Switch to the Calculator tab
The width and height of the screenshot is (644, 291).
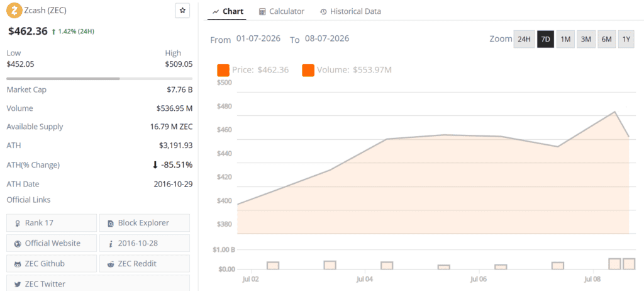[x=282, y=11]
